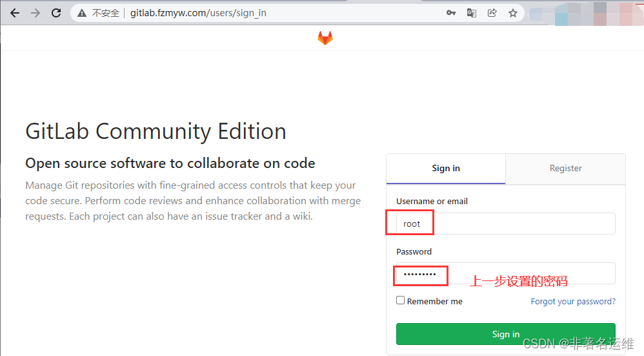This screenshot has width=644, height=356.
Task: Open the saved passwords key icon
Action: point(452,13)
